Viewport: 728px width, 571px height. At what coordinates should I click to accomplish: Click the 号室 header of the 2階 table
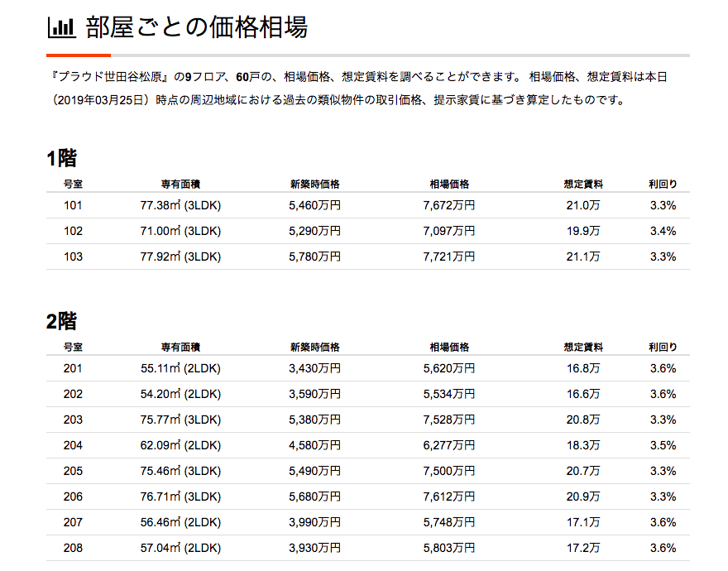pyautogui.click(x=74, y=347)
